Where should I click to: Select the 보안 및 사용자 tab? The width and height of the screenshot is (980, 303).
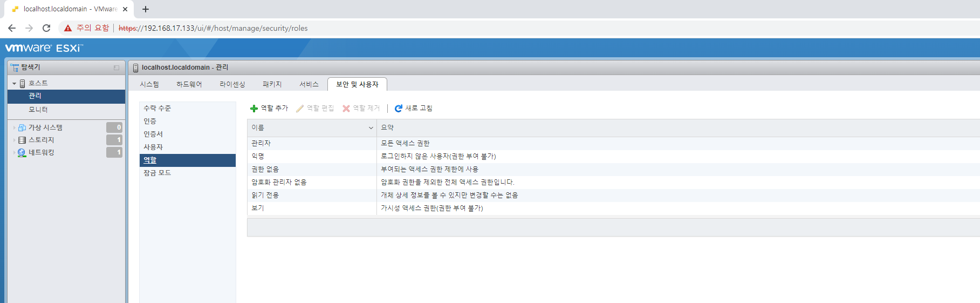pos(357,84)
